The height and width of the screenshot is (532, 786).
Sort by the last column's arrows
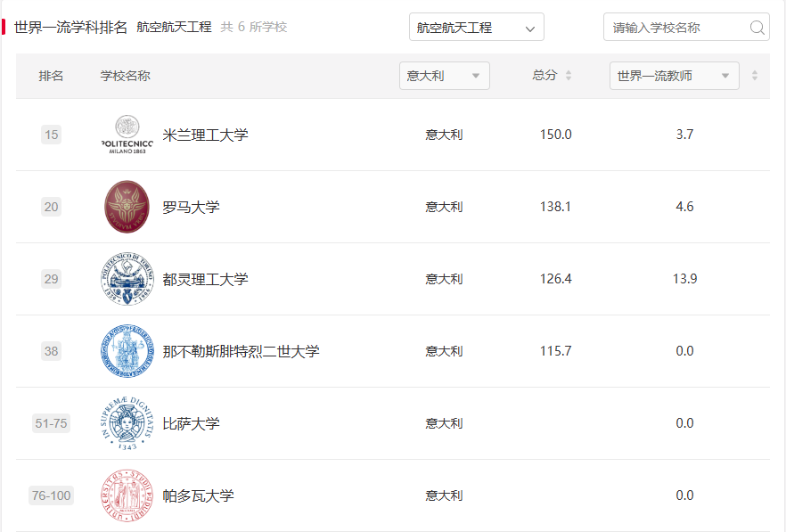[755, 76]
